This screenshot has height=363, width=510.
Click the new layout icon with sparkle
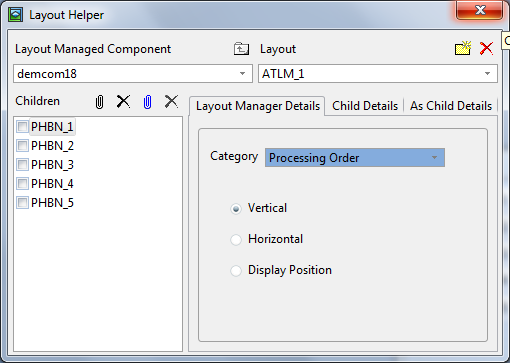(x=463, y=48)
